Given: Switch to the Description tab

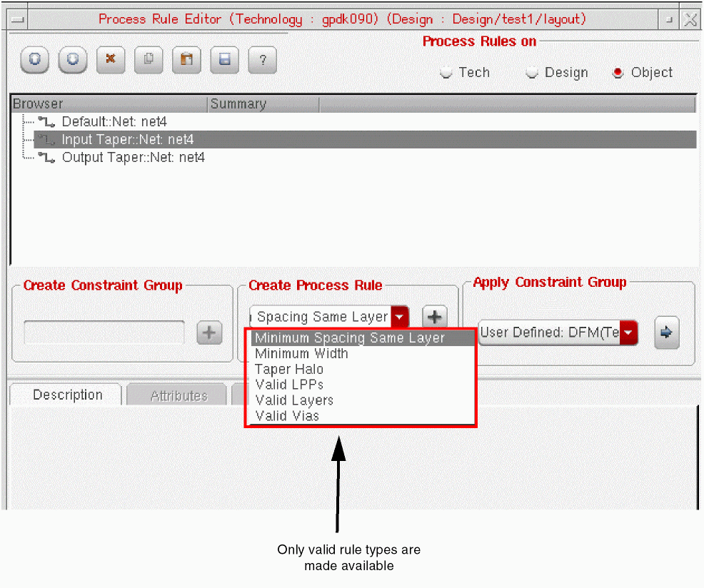Looking at the screenshot, I should click(x=66, y=395).
